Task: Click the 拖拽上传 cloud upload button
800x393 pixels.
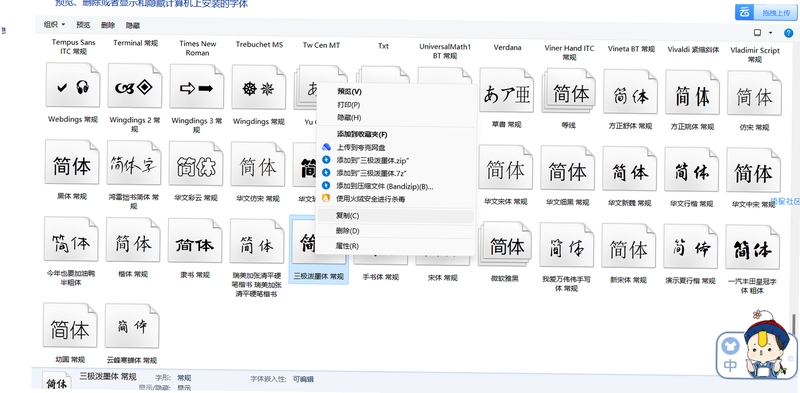Action: (x=766, y=12)
